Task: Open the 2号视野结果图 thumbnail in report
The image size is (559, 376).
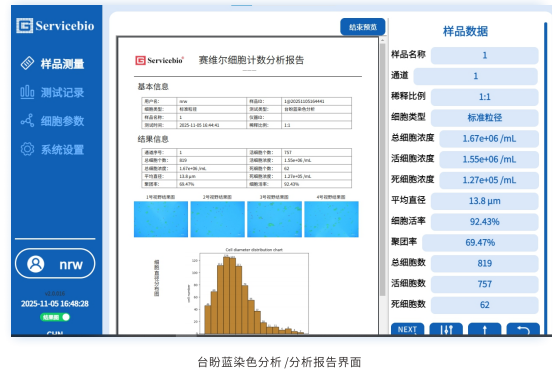Action: (217, 219)
